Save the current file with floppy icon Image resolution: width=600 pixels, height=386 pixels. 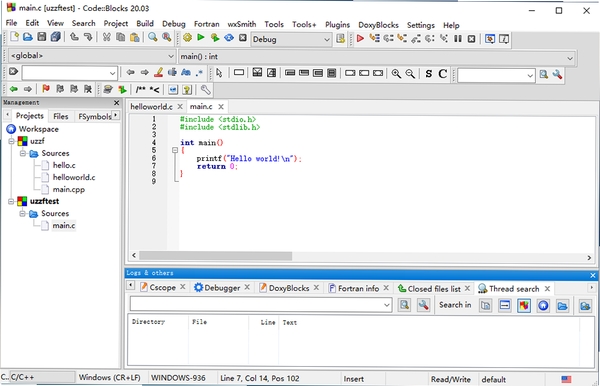pyautogui.click(x=42, y=37)
